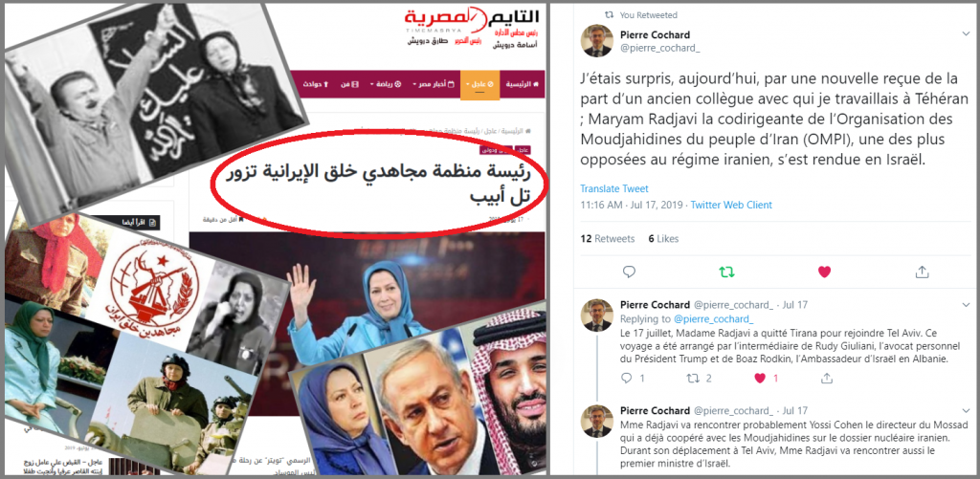Screen dimensions: 980x479
Task: Click the reply icon under main tweet
Action: tap(630, 272)
